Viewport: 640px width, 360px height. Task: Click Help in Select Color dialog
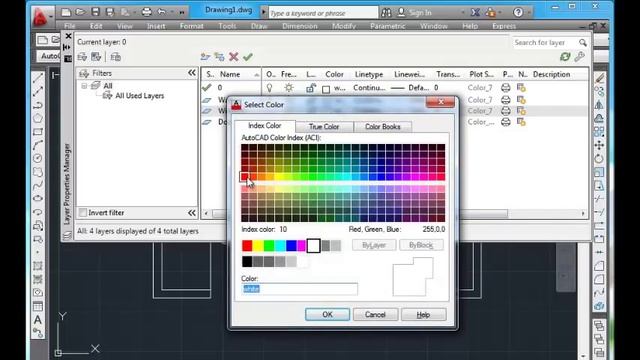tap(423, 314)
